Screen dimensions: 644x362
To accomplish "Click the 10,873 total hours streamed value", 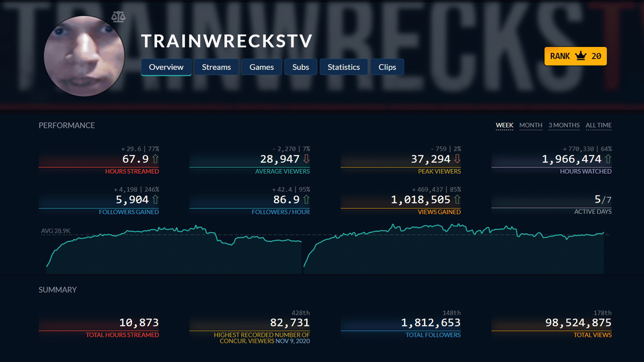I will tap(139, 322).
